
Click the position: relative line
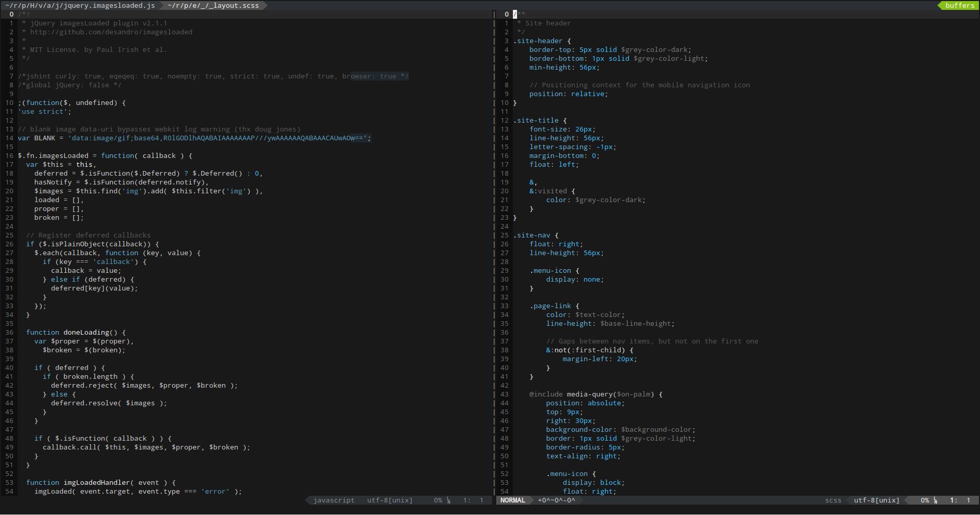(569, 94)
